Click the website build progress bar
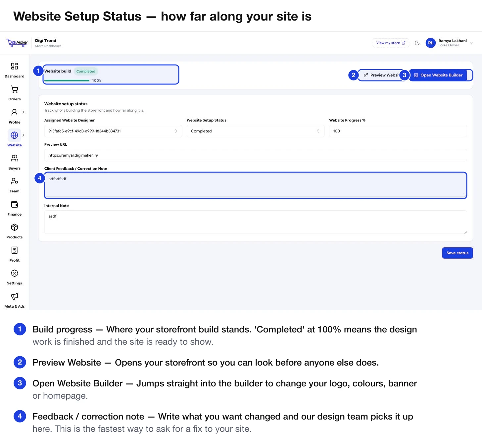Image resolution: width=482 pixels, height=448 pixels. pyautogui.click(x=67, y=80)
